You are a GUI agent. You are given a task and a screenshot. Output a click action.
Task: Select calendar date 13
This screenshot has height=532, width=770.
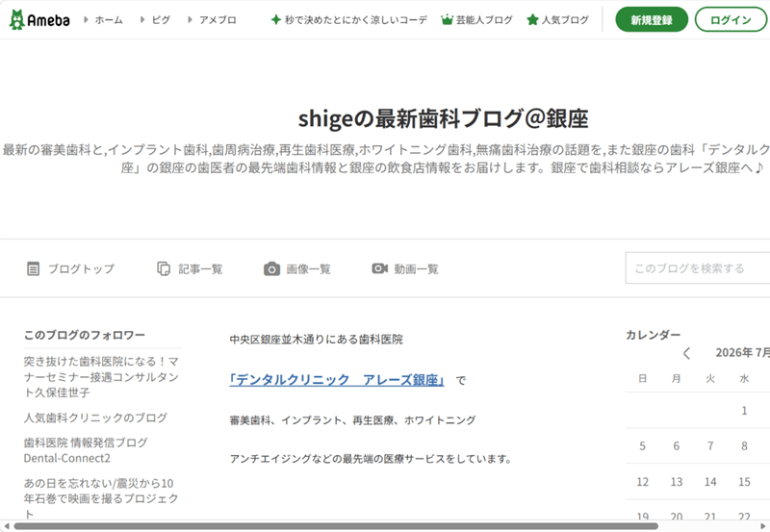point(677,481)
